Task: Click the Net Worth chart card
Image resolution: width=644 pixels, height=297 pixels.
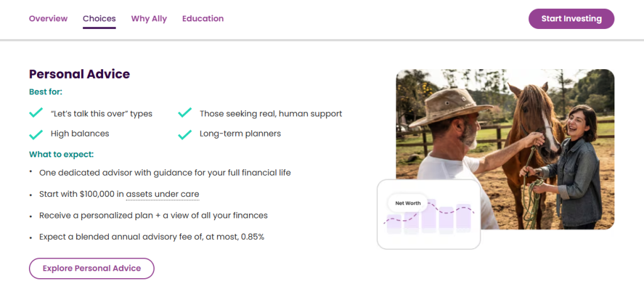Action: [x=428, y=215]
